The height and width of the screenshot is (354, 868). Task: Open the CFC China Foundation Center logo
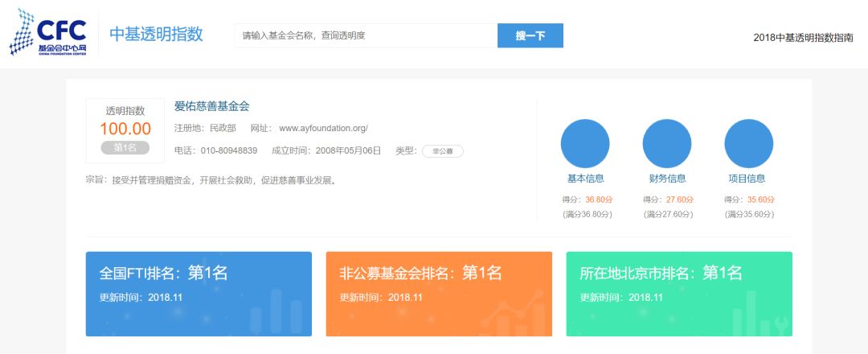tap(48, 32)
